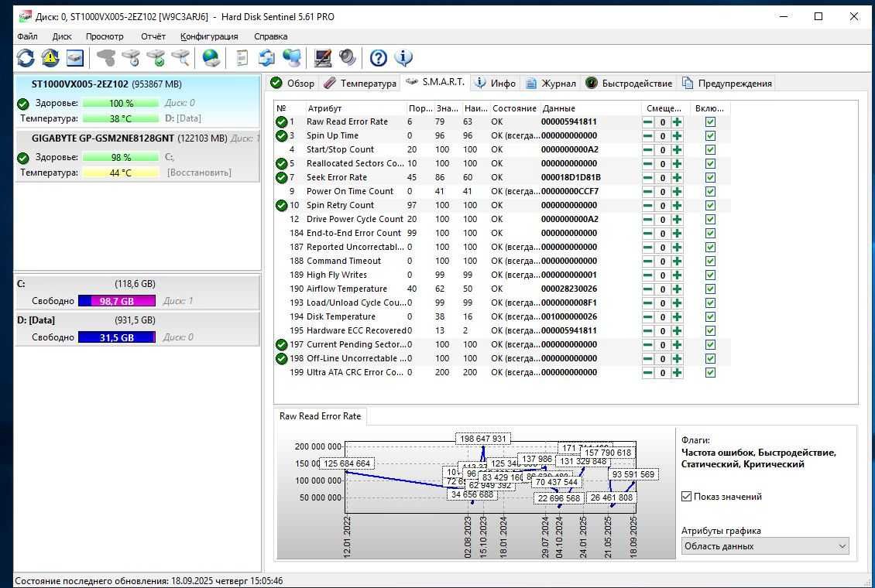The height and width of the screenshot is (588, 875).
Task: Click the refresh icon with yellow warning sign
Action: pyautogui.click(x=50, y=57)
